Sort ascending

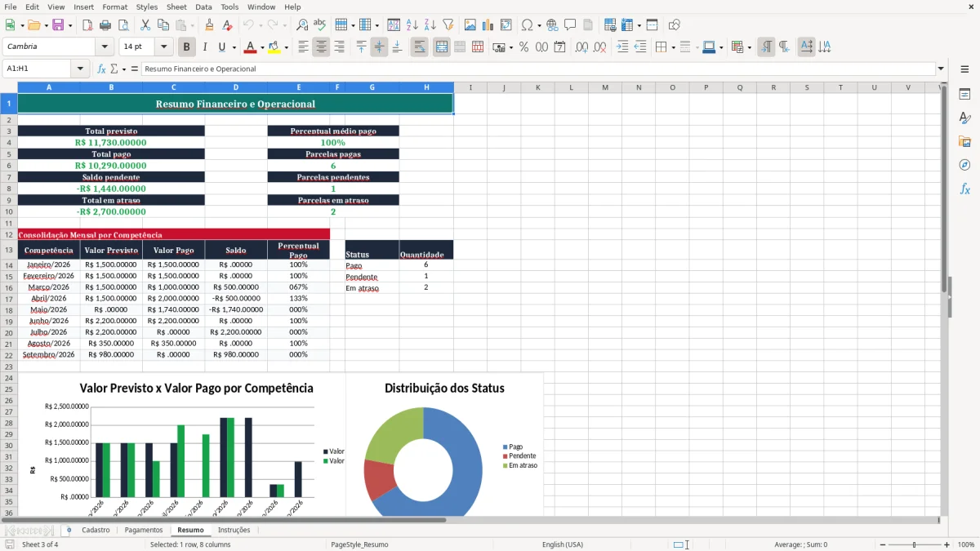412,25
